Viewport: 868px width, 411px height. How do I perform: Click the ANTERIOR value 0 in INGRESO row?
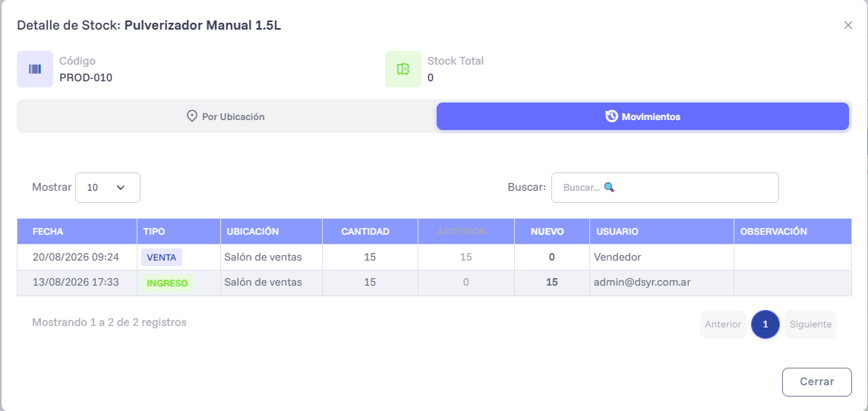click(x=466, y=283)
